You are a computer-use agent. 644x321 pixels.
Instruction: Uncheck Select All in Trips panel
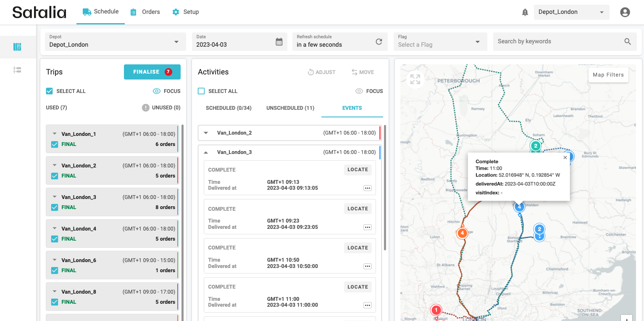[x=50, y=91]
